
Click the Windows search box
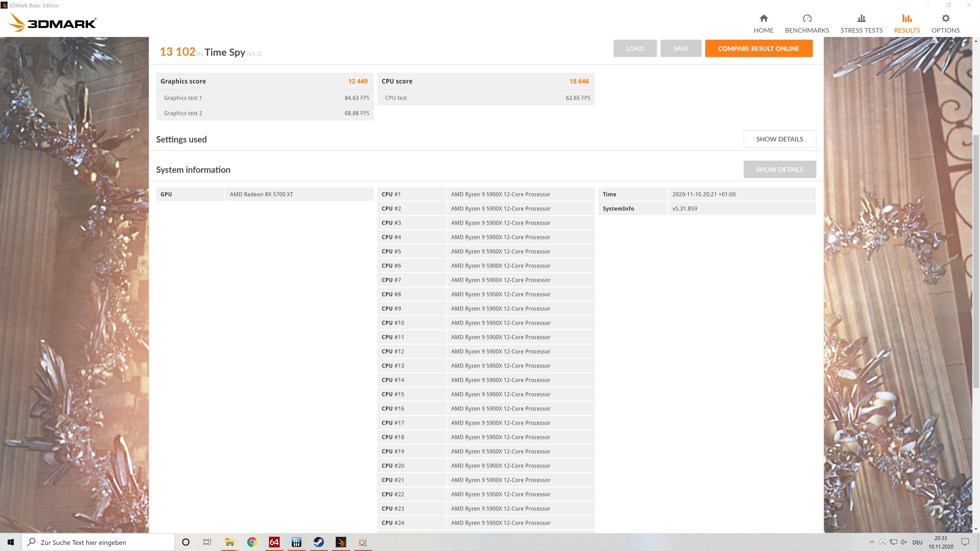point(98,542)
